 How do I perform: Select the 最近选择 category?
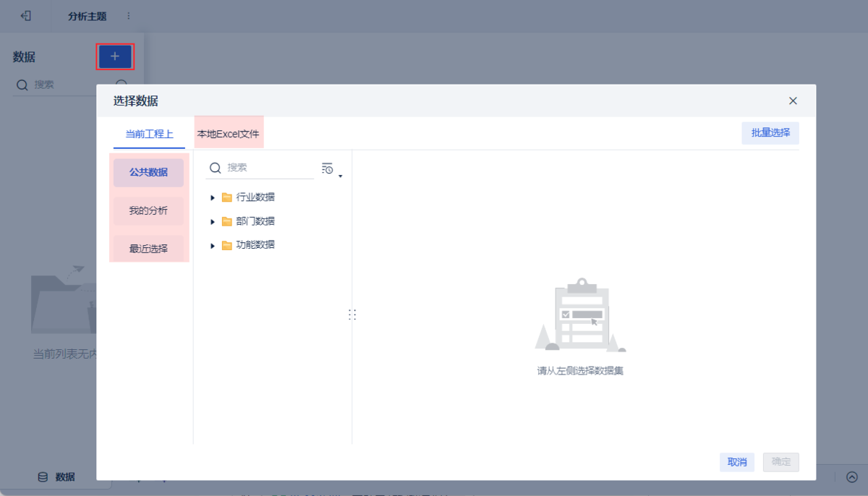coord(148,249)
